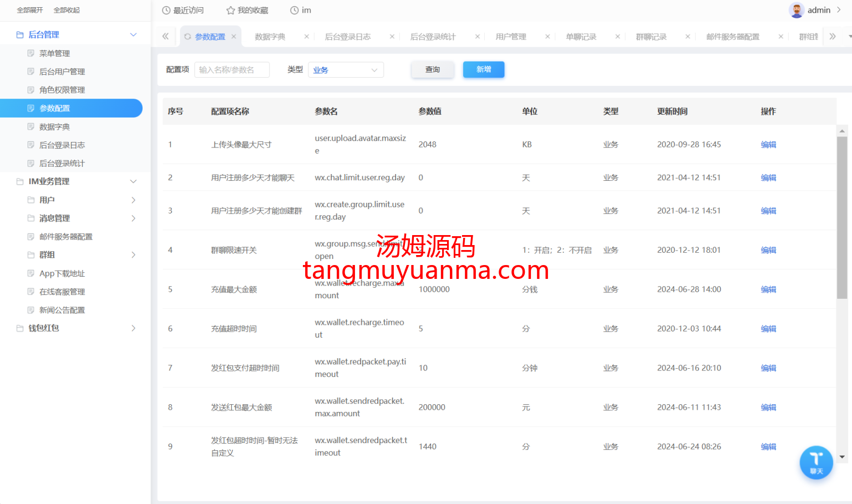Collapse the 后台管理 menu section
The width and height of the screenshot is (852, 504).
click(133, 34)
